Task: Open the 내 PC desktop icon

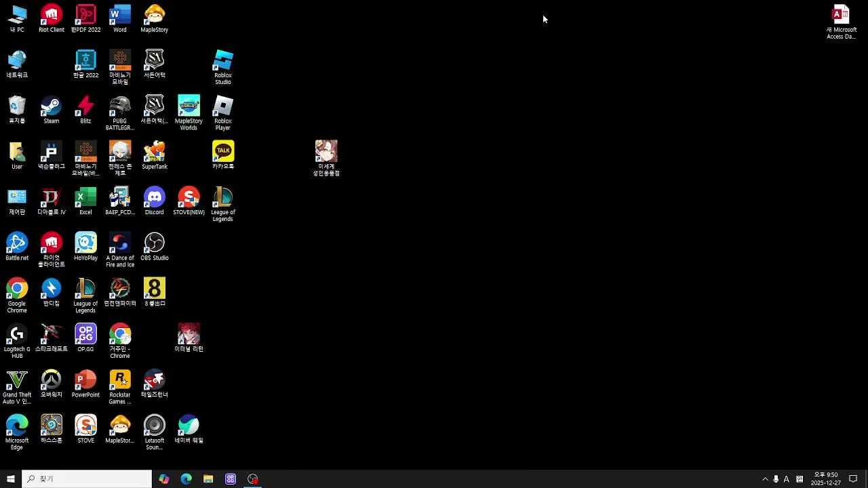Action: pos(17,19)
